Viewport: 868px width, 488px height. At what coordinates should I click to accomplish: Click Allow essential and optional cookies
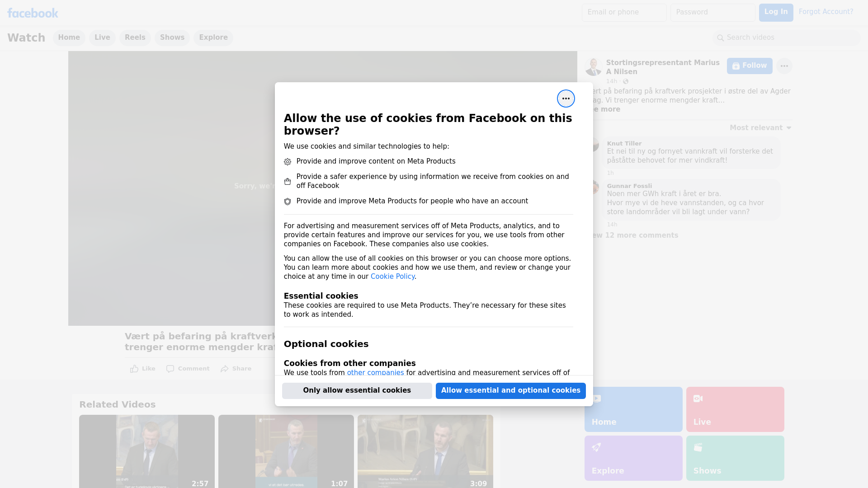[510, 390]
